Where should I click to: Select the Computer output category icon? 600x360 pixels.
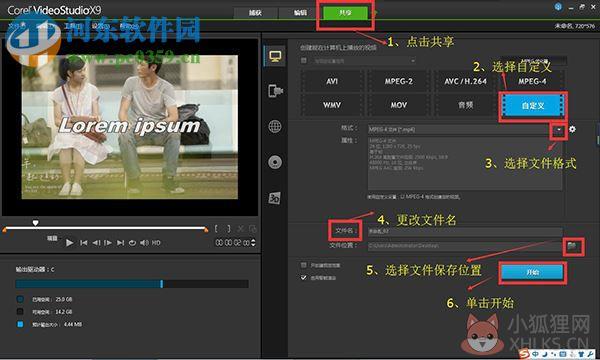(x=275, y=56)
